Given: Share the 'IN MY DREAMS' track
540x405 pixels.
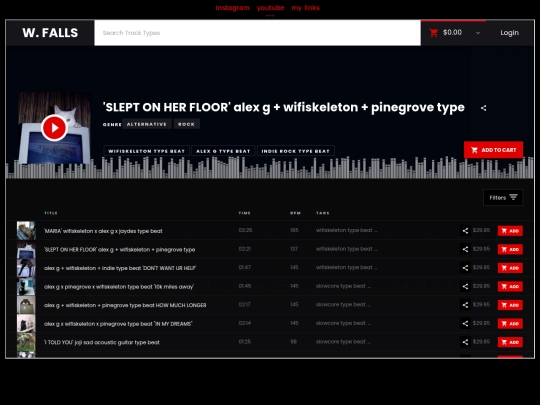Looking at the screenshot, I should pos(465,324).
